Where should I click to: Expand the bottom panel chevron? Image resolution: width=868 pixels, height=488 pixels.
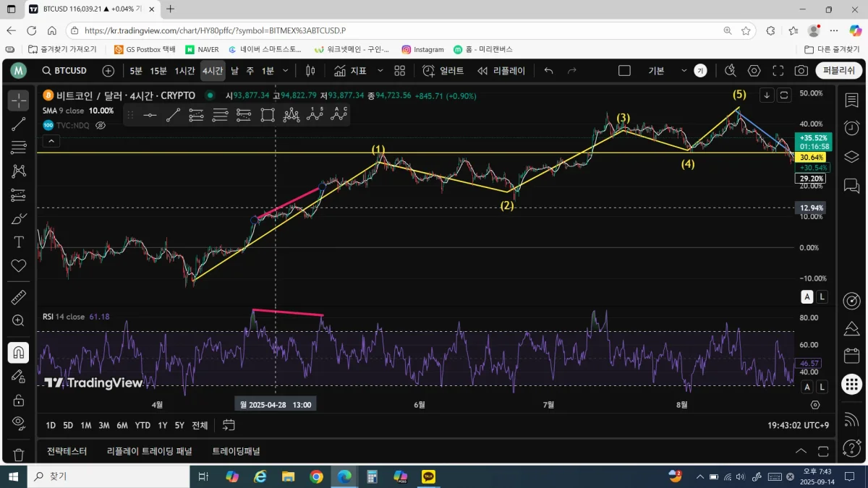point(801,451)
